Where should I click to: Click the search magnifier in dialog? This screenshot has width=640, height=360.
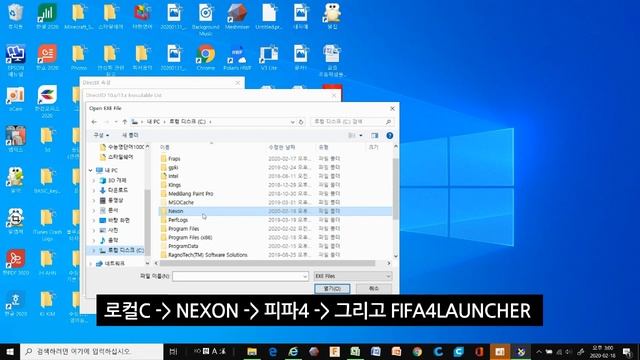coord(388,122)
